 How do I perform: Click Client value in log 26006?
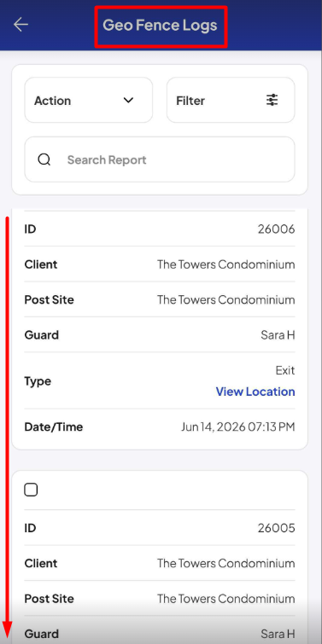(225, 264)
